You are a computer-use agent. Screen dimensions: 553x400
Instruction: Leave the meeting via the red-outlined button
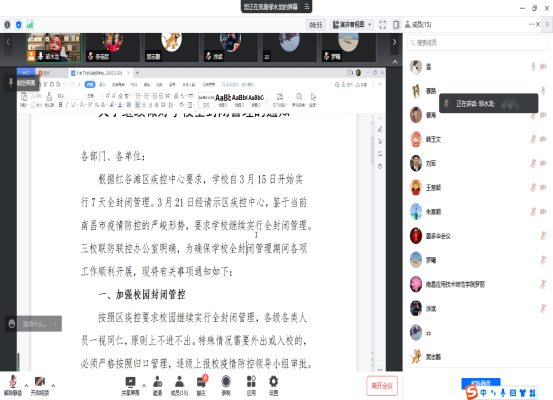pyautogui.click(x=382, y=386)
